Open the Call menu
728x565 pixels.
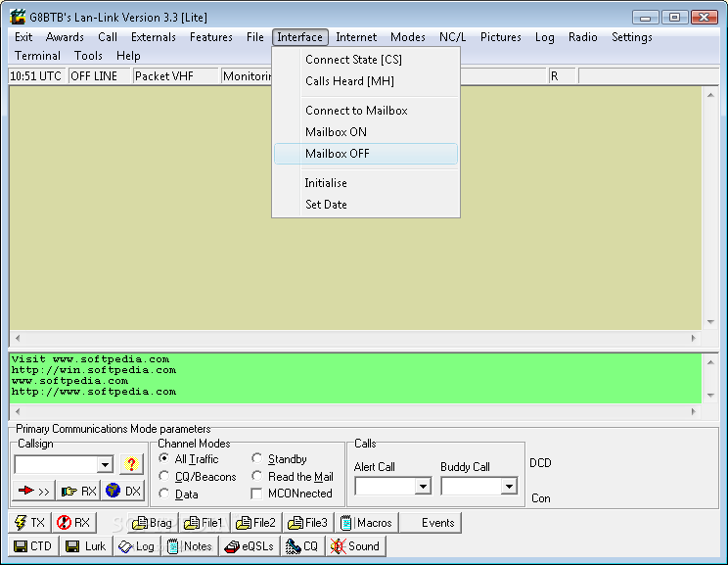pos(108,37)
